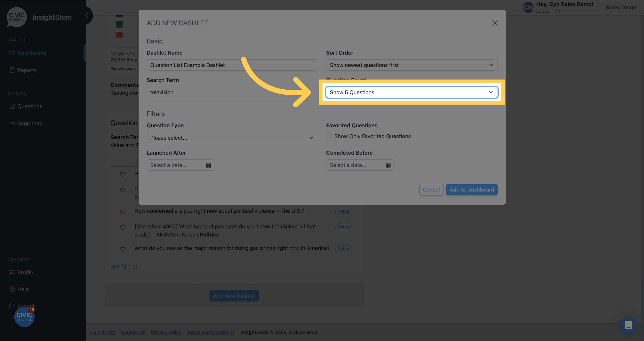This screenshot has width=644, height=341.
Task: Click the Questions icon in sidebar
Action: click(x=12, y=106)
